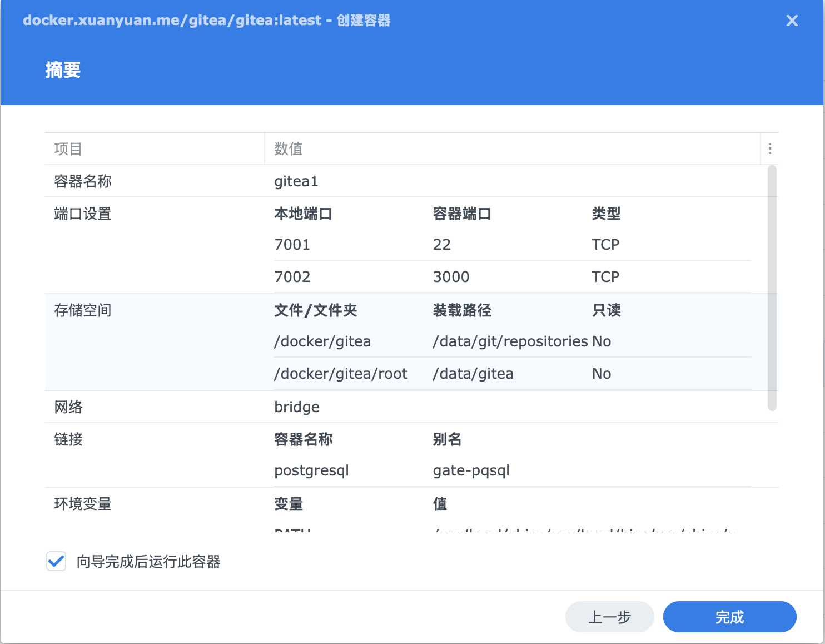Image resolution: width=825 pixels, height=644 pixels.
Task: Select the /docker/gitea folder path
Action: coord(322,341)
